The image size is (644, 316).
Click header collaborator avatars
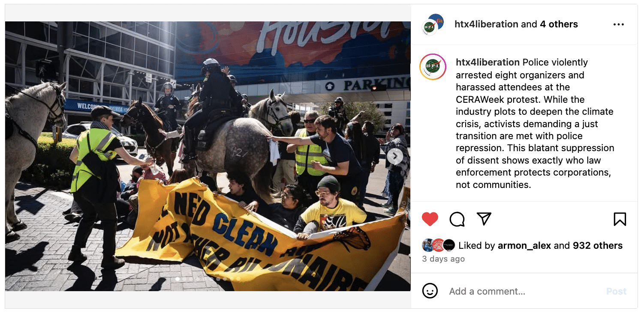click(x=433, y=24)
